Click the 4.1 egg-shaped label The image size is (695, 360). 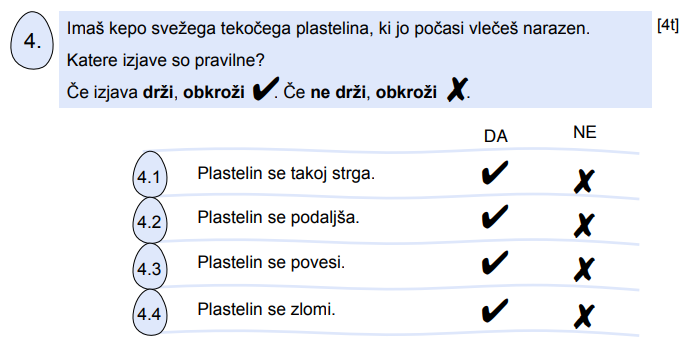(149, 175)
